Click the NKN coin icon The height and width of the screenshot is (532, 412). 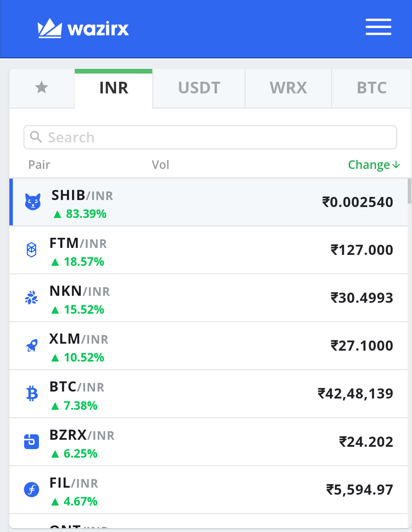32,298
